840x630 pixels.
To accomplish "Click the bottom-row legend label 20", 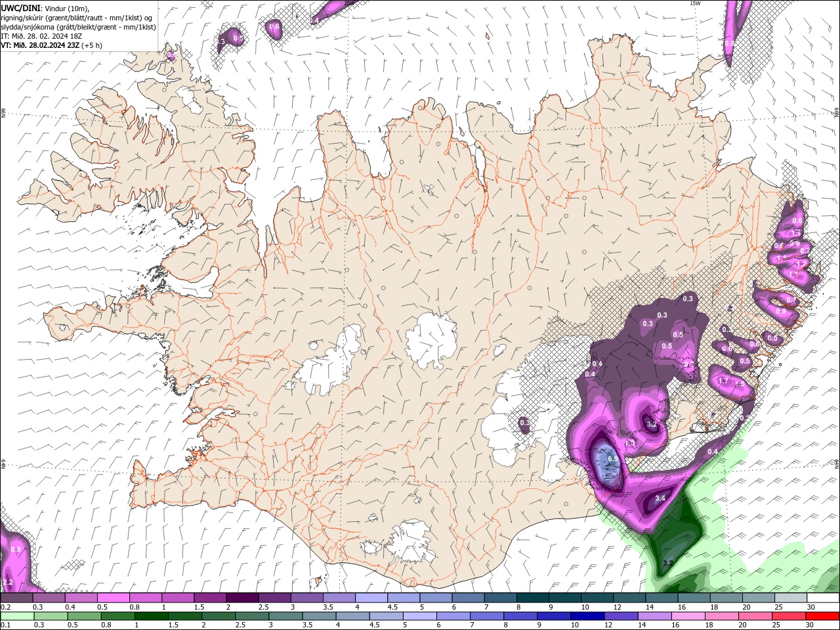I will click(742, 625).
